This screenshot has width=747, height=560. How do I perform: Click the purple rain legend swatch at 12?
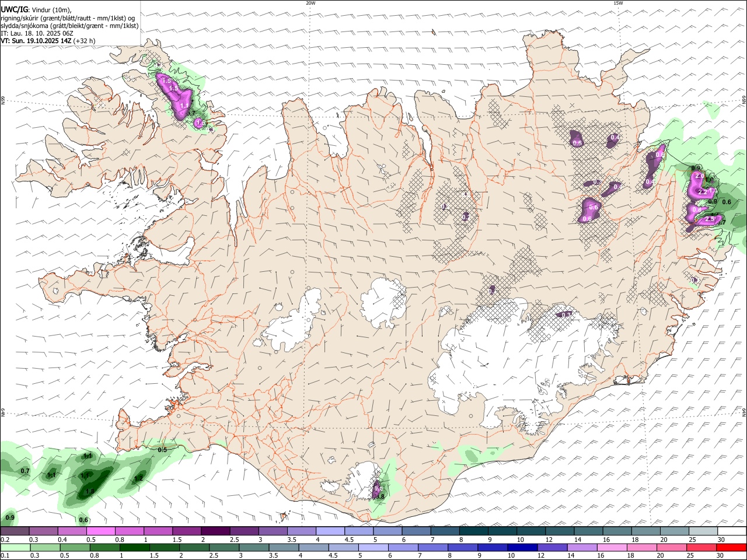pos(552,548)
